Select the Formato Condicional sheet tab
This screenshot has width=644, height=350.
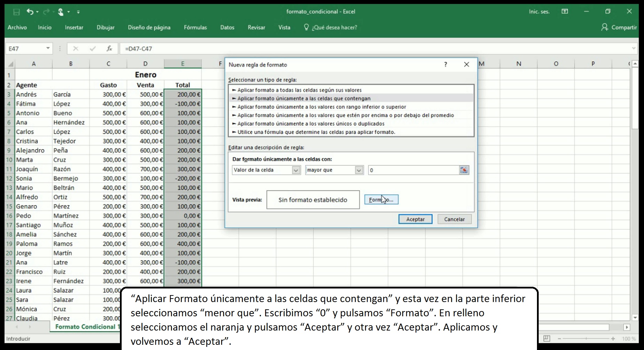pyautogui.click(x=85, y=327)
